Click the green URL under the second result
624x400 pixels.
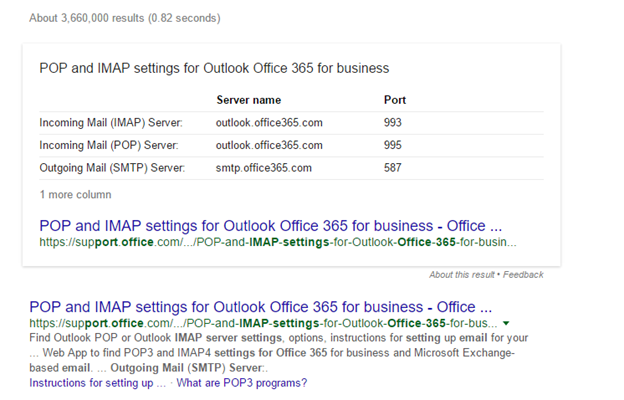(x=263, y=323)
